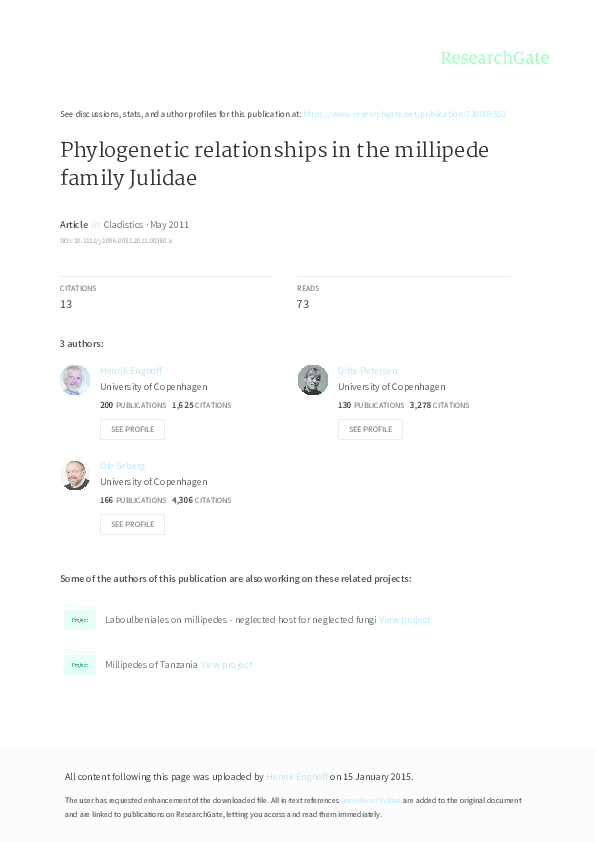Click the Henrik Enghoff upload credit link
The image size is (595, 842).
click(296, 776)
